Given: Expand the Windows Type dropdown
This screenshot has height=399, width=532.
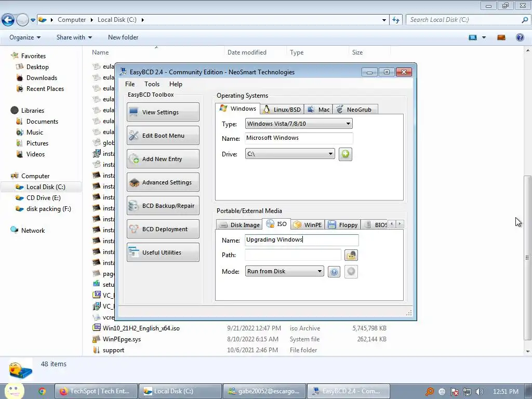Looking at the screenshot, I should coord(299,124).
